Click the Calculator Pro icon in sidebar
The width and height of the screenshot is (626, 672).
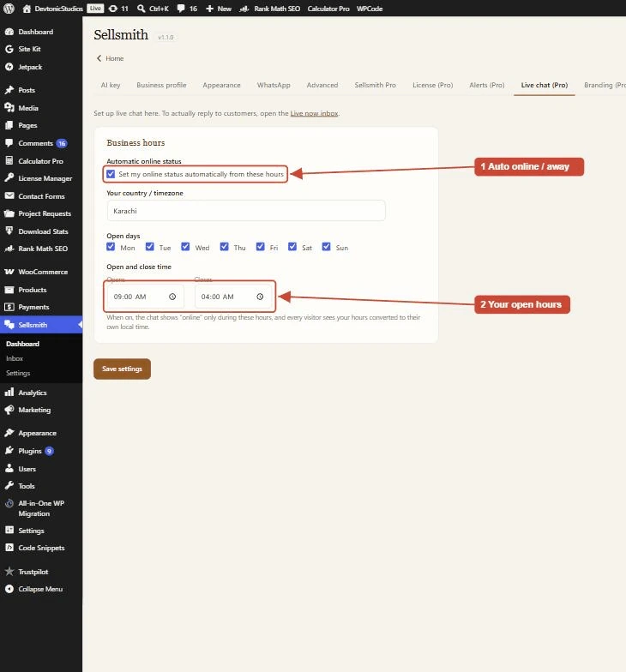coord(9,161)
